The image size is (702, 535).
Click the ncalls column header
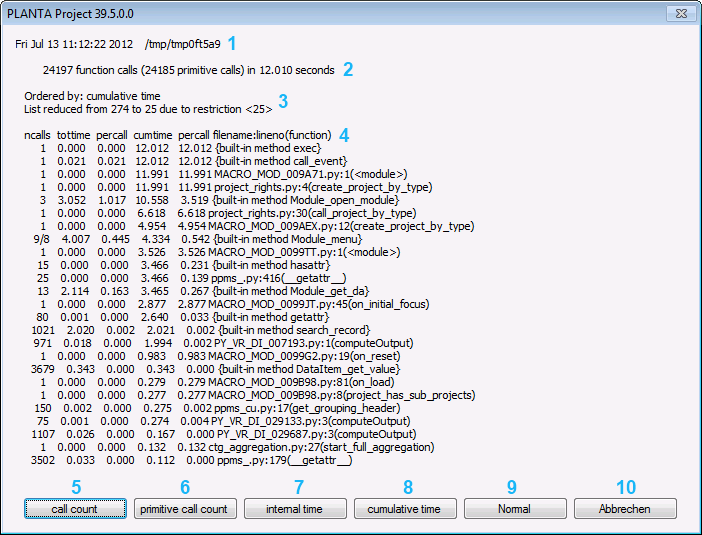37,135
